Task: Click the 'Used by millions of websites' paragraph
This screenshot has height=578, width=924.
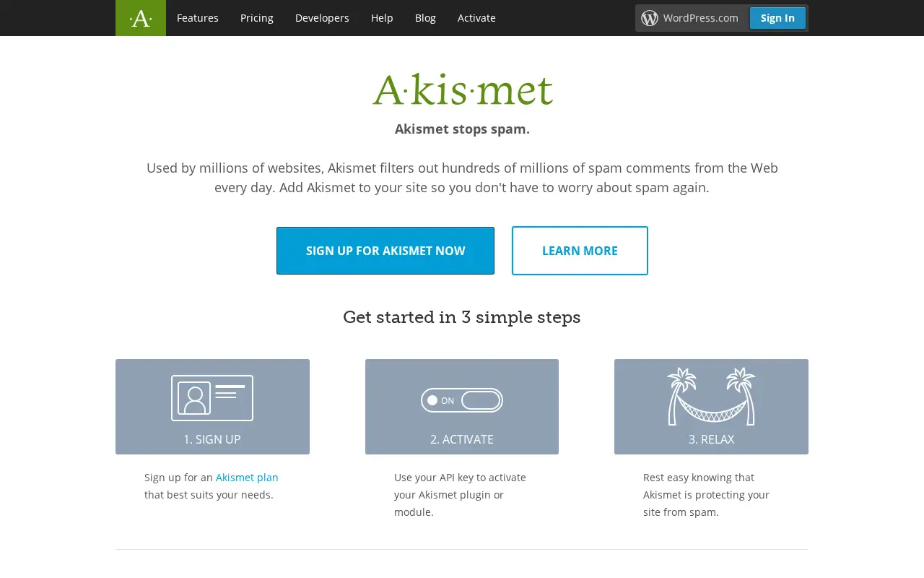Action: click(x=462, y=178)
